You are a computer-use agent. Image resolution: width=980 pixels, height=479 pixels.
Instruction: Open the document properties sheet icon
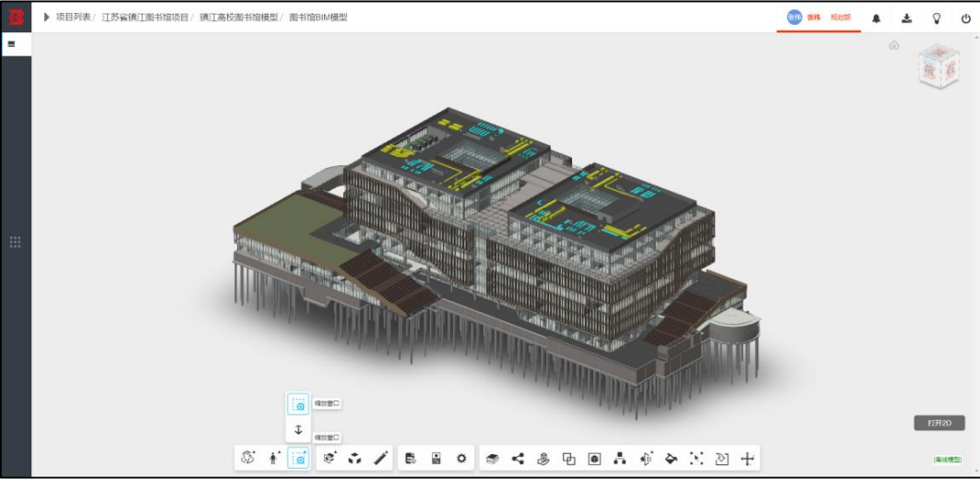coord(411,459)
